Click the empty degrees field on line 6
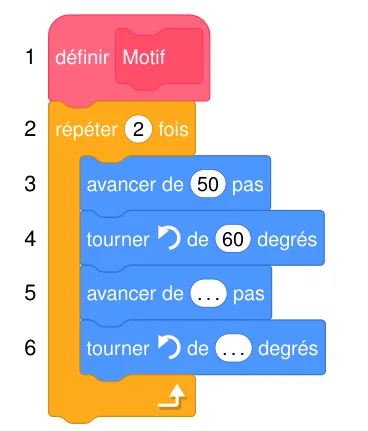The height and width of the screenshot is (431, 368). 233,349
